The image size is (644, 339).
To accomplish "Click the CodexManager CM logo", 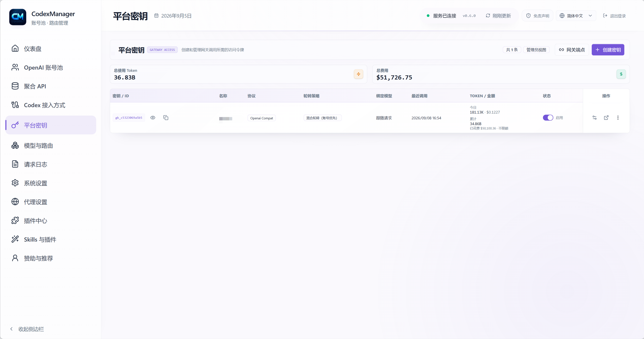I will pos(18,17).
